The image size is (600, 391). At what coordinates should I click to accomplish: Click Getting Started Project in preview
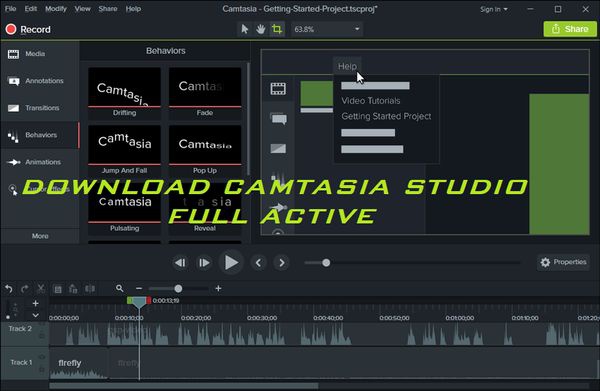click(x=386, y=116)
